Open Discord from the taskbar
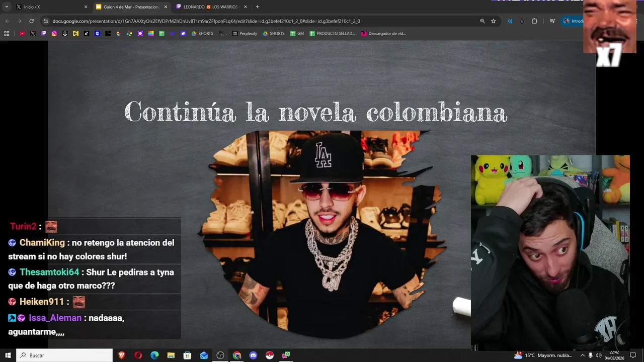Screen dimensions: 644x362 click(253, 355)
